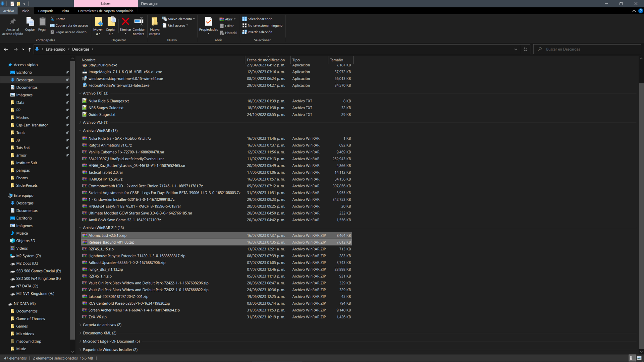Click Seleccionar todo
The width and height of the screenshot is (644, 362).
(x=257, y=19)
